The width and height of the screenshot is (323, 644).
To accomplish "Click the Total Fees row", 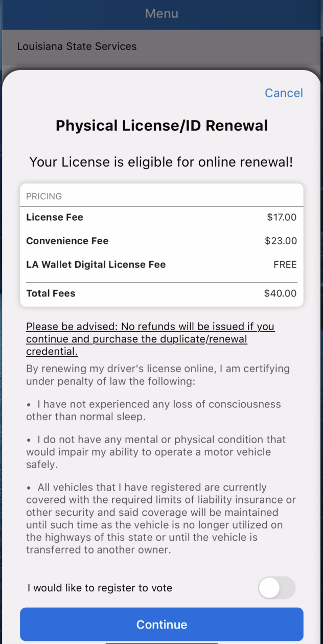I will point(161,293).
